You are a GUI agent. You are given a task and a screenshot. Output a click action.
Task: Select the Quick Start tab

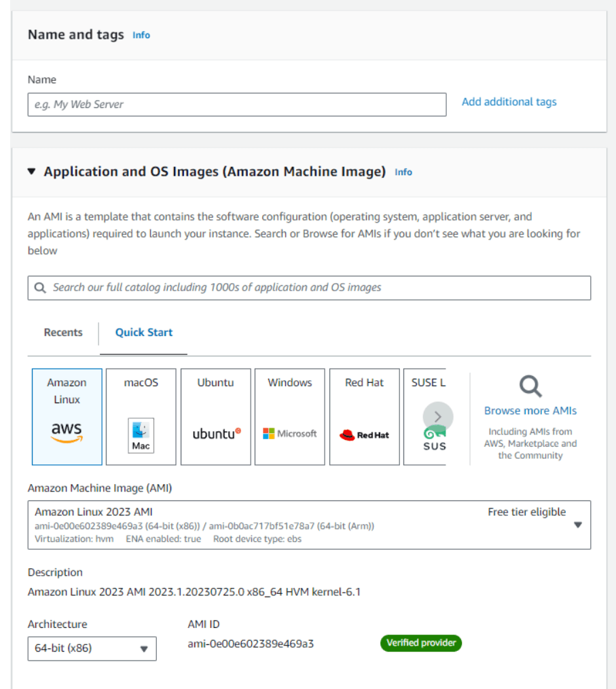[x=143, y=333]
